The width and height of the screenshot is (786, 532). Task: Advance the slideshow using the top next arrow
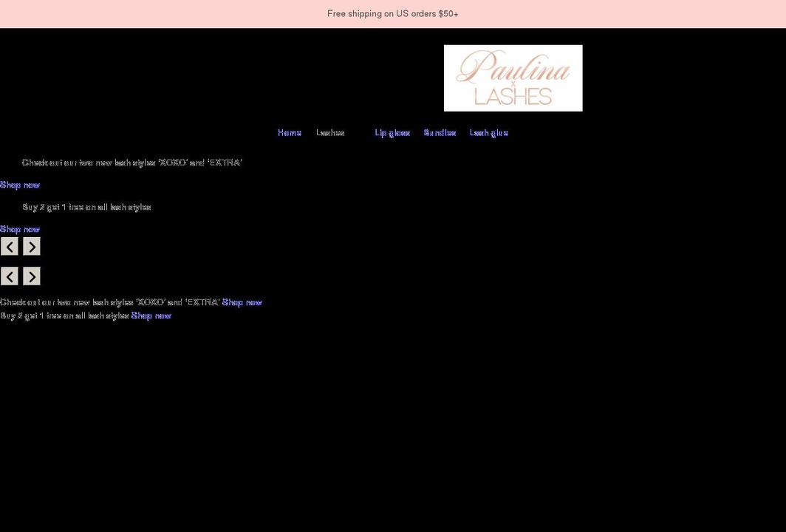(31, 246)
